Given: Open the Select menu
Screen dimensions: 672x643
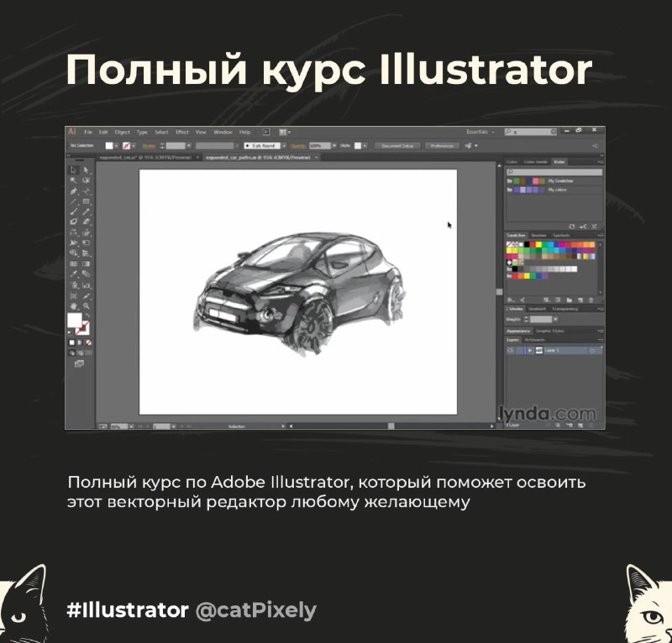Looking at the screenshot, I should point(161,132).
